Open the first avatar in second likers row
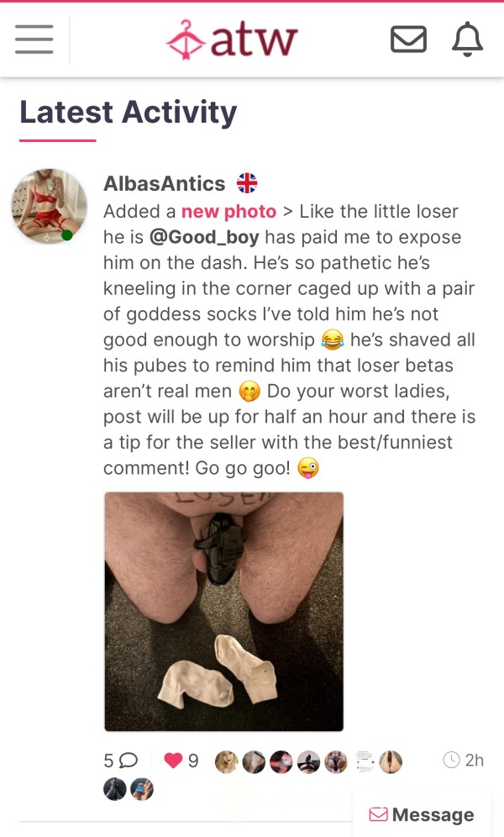504x837 pixels. click(115, 789)
